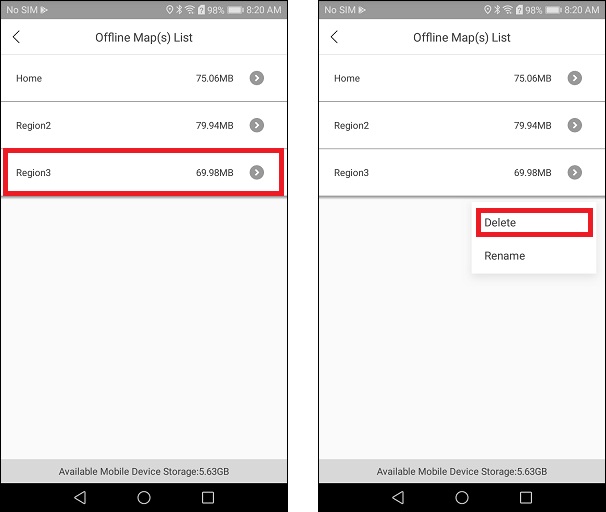Click 8:20 AM clock on right phone
The height and width of the screenshot is (512, 606).
coord(582,10)
